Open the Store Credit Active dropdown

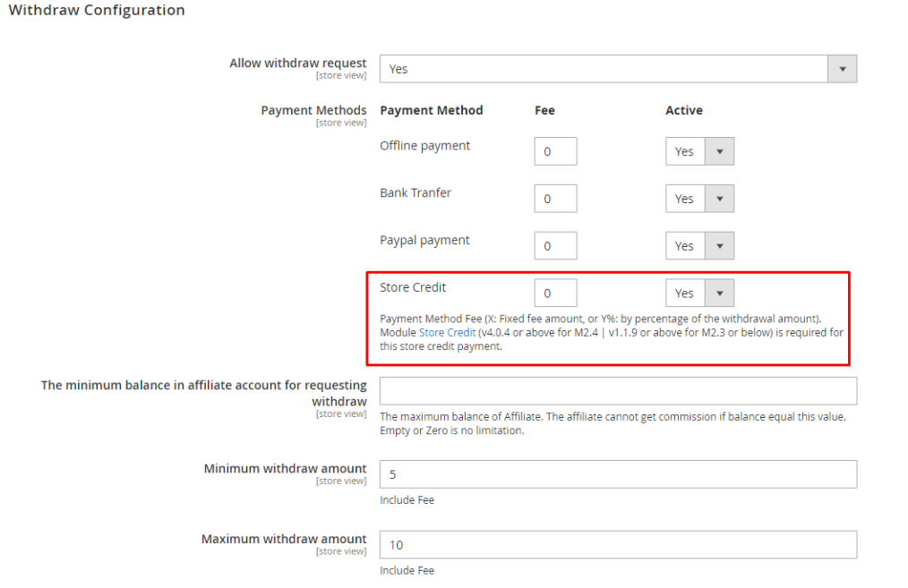pos(699,293)
